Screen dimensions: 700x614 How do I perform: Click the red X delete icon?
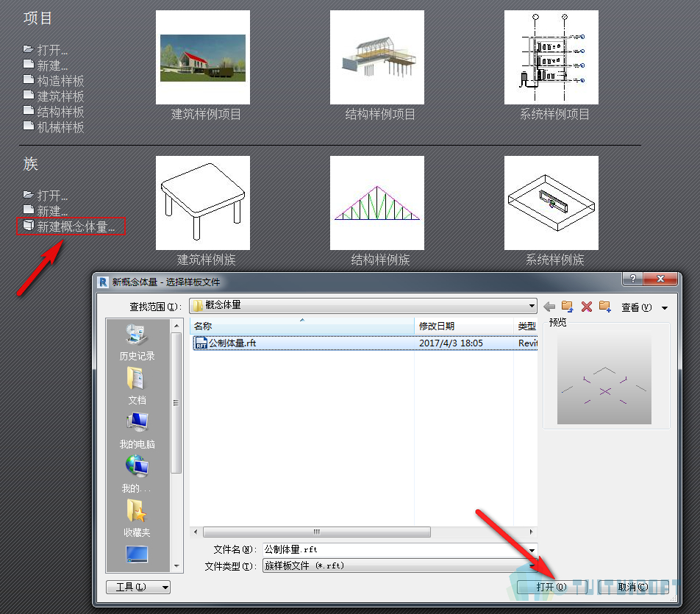point(587,307)
